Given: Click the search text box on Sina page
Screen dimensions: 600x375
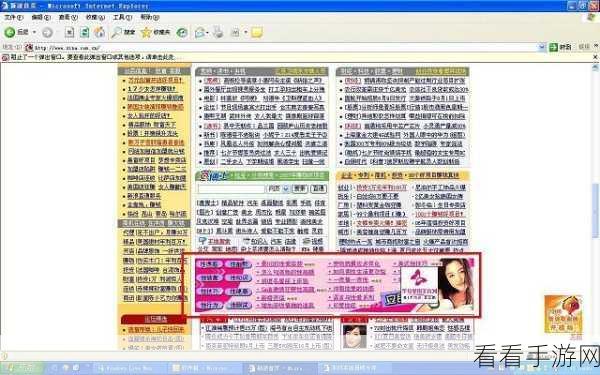Looking at the screenshot, I should 231,188.
